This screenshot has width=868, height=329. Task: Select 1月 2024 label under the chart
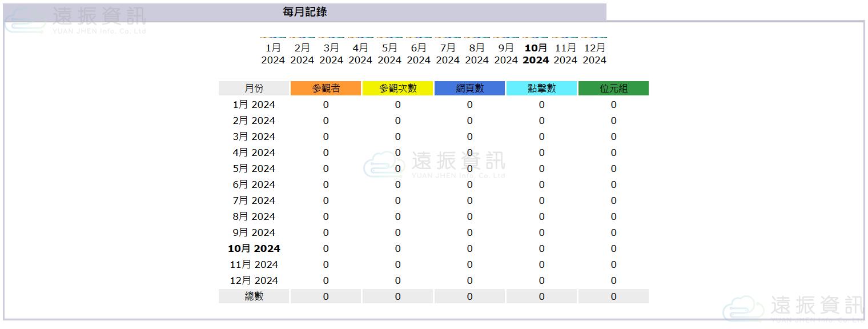273,54
